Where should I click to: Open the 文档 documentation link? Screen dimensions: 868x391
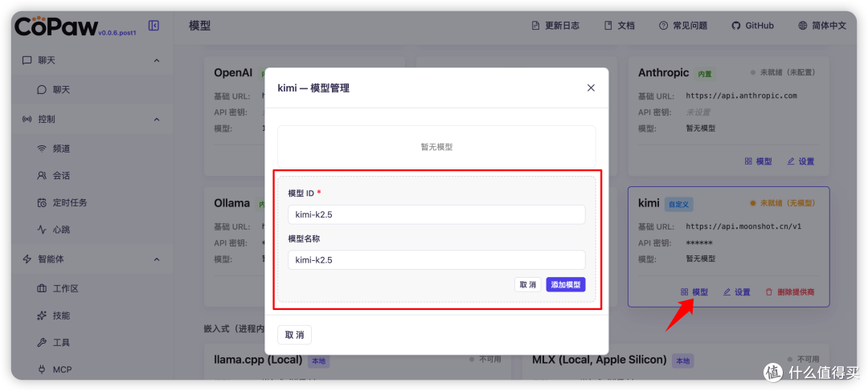click(619, 26)
